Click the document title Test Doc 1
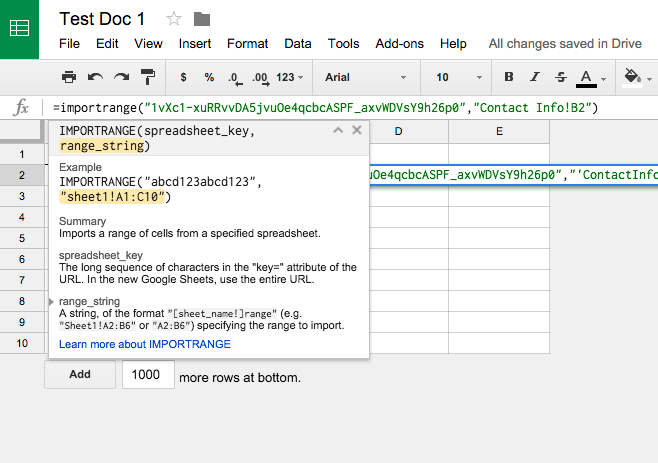The image size is (658, 463). (x=102, y=19)
